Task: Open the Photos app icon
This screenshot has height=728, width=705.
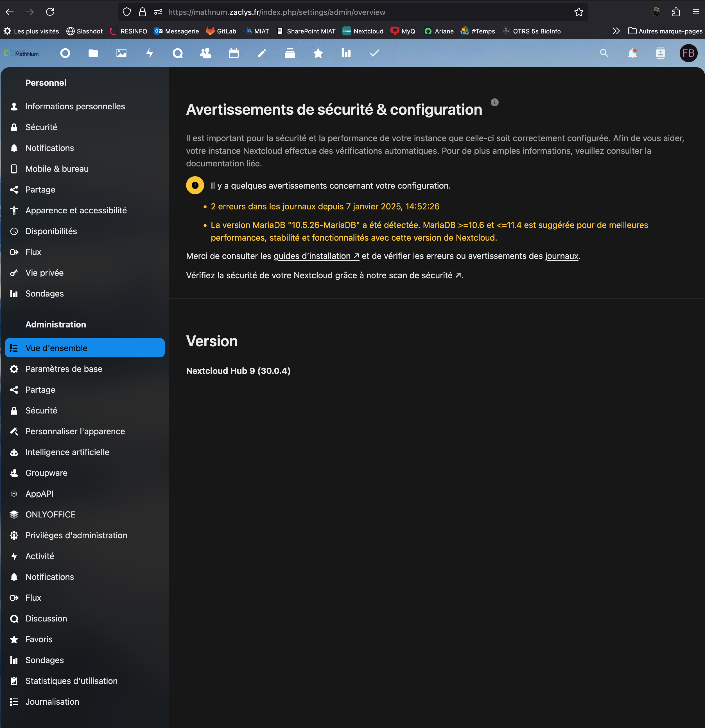Action: 121,53
